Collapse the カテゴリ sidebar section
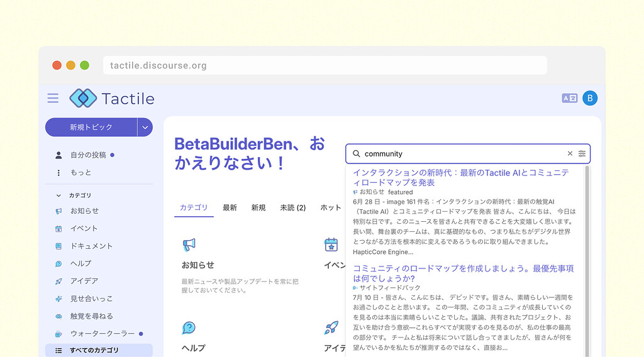644x357 pixels. click(59, 195)
